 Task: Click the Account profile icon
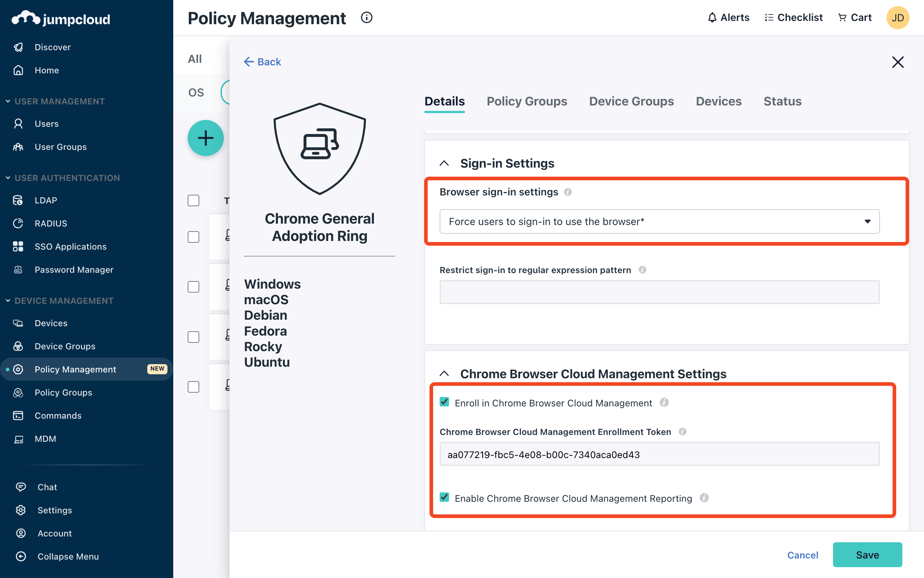pyautogui.click(x=21, y=533)
